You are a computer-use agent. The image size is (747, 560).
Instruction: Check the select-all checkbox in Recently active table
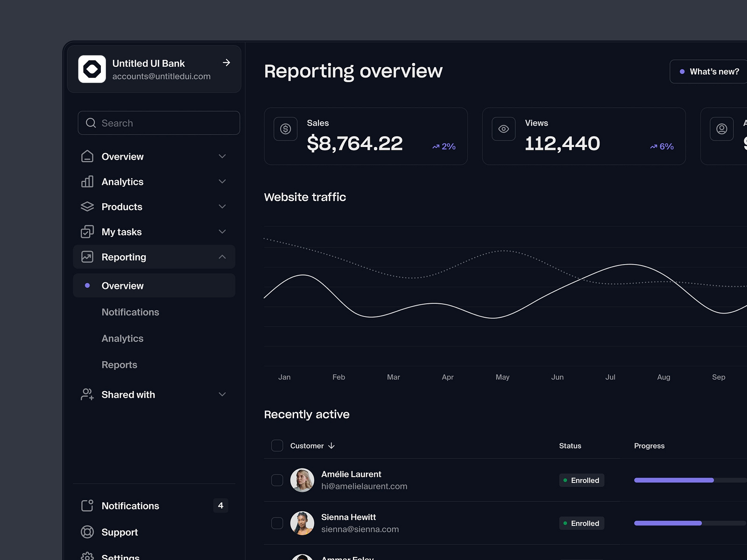click(x=277, y=446)
